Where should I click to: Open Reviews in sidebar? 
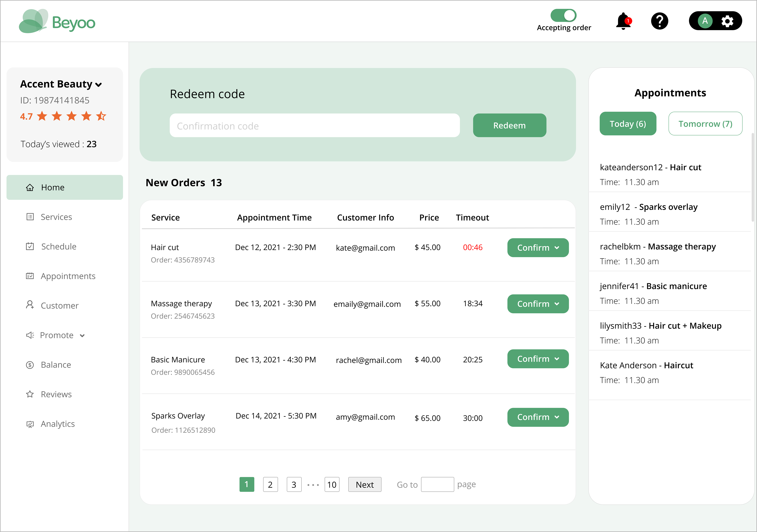pyautogui.click(x=56, y=394)
